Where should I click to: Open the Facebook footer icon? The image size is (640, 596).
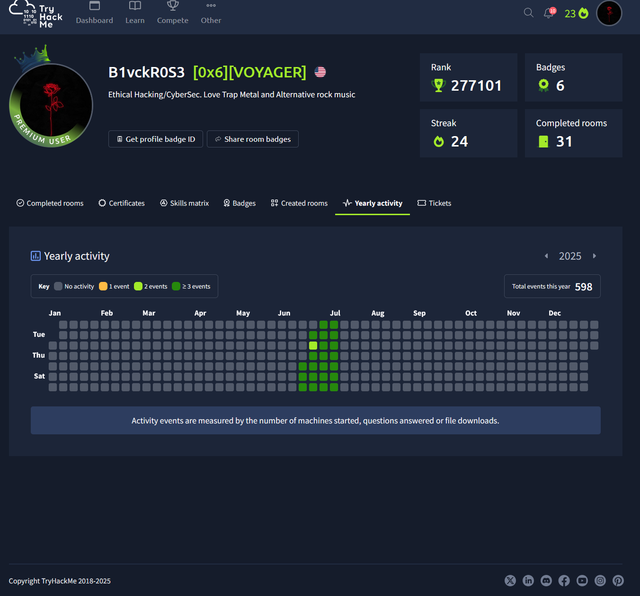click(x=564, y=580)
